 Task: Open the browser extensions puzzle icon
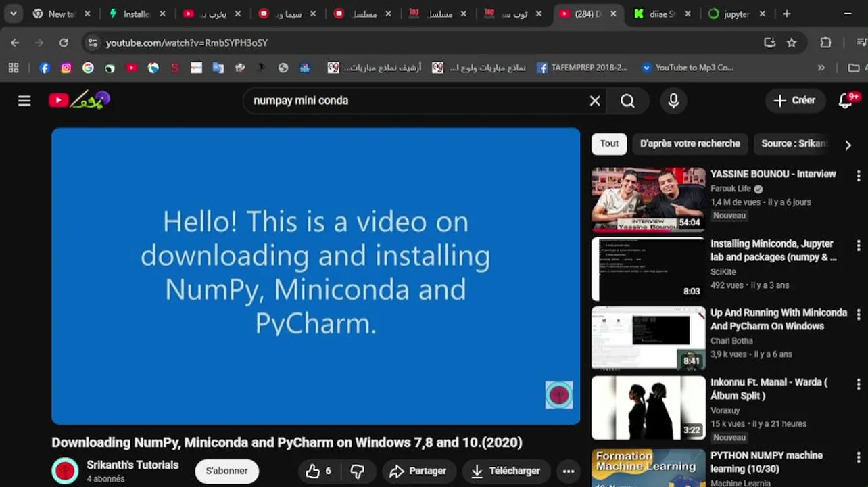point(825,43)
